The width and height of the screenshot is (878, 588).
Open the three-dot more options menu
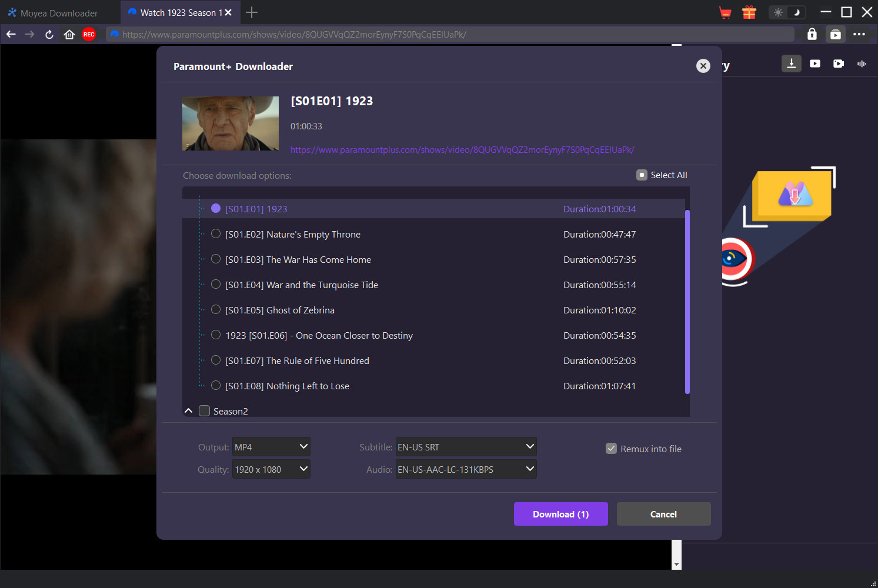click(x=859, y=34)
